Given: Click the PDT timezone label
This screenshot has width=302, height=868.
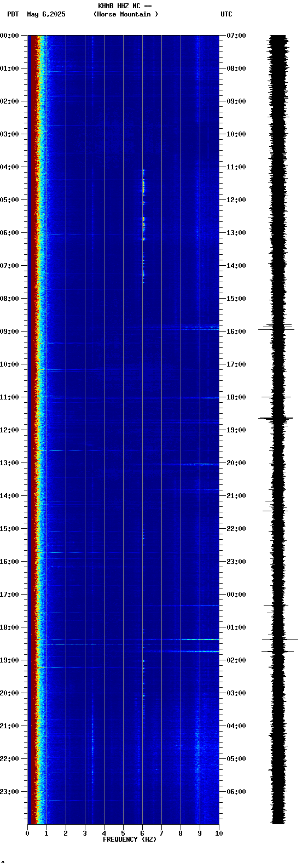Looking at the screenshot, I should (x=13, y=14).
